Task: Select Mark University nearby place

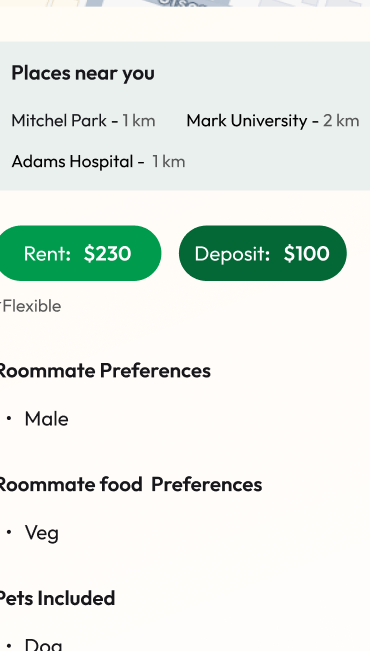Action: 273,121
